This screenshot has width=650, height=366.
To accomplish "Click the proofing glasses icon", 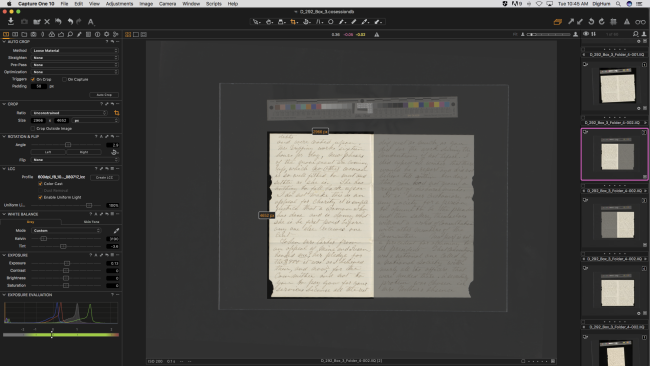I will pos(640,22).
